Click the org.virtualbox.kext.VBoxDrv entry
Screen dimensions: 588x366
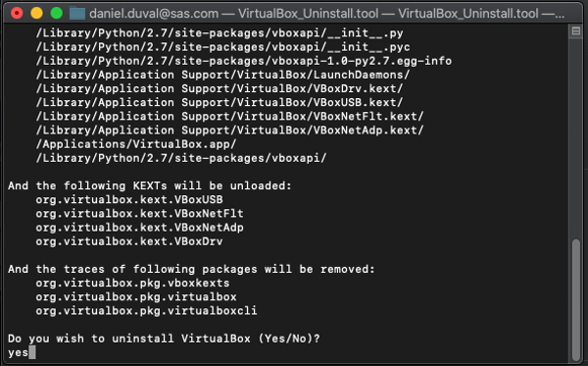(129, 241)
